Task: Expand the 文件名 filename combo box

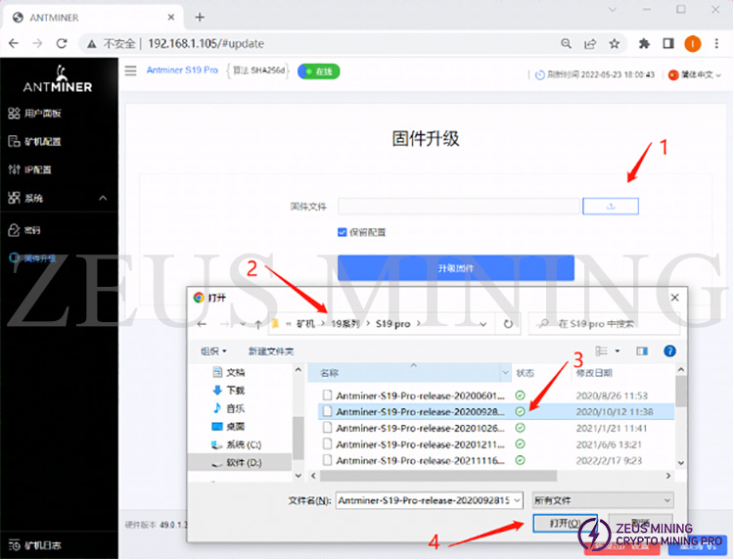Action: tap(517, 500)
